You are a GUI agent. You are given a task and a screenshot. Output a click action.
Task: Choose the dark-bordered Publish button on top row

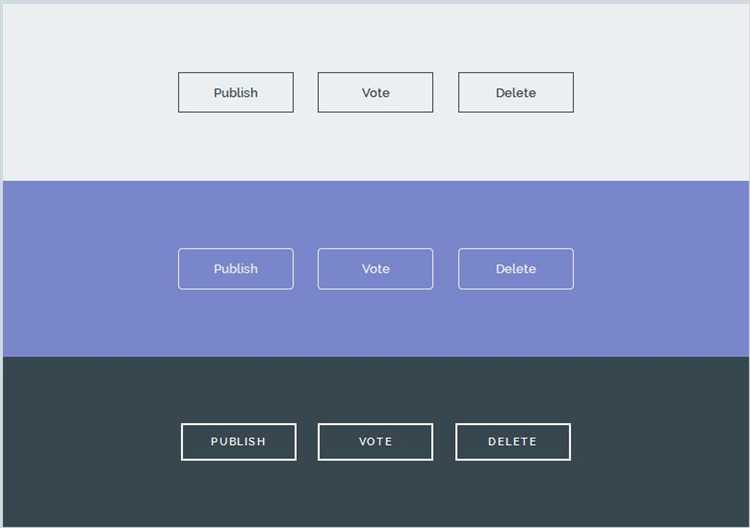click(x=236, y=92)
